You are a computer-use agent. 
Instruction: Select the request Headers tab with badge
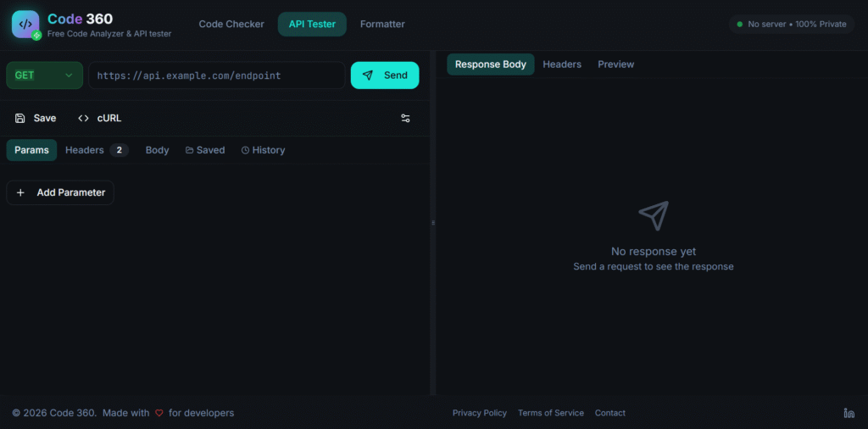click(96, 150)
